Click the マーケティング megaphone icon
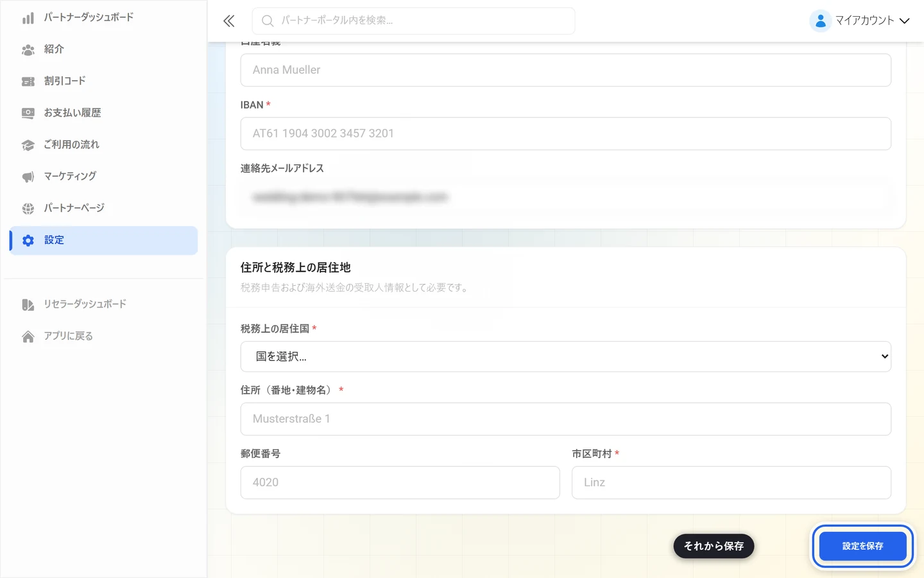The height and width of the screenshot is (578, 924). [x=28, y=177]
